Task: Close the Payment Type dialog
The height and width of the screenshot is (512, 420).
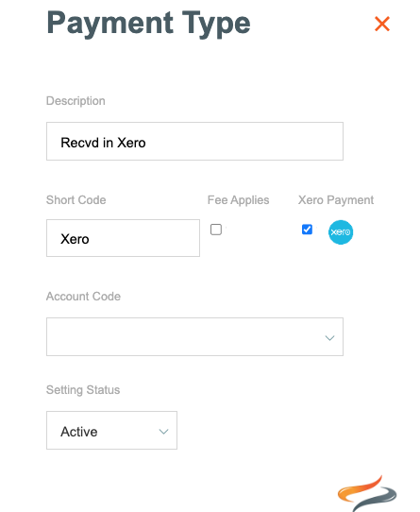Action: [382, 24]
